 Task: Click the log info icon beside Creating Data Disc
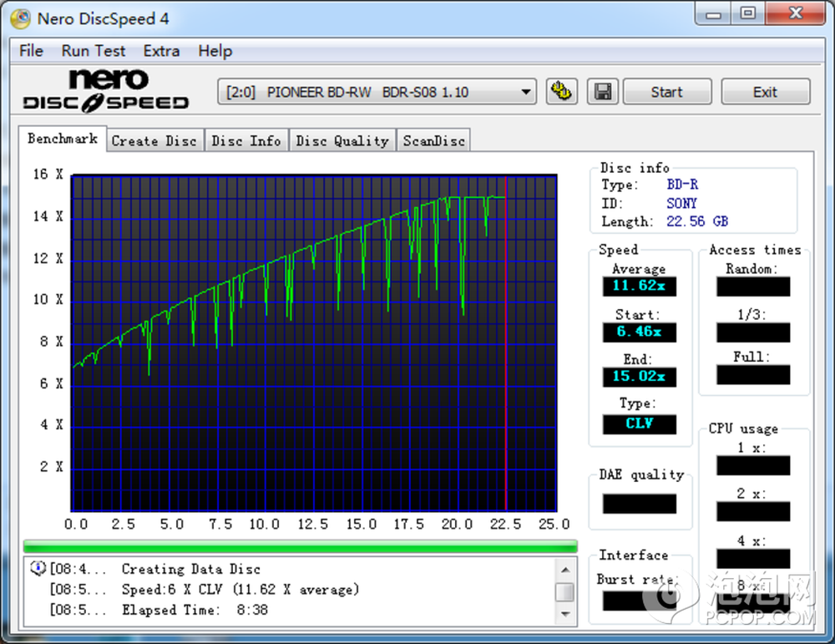tap(38, 568)
